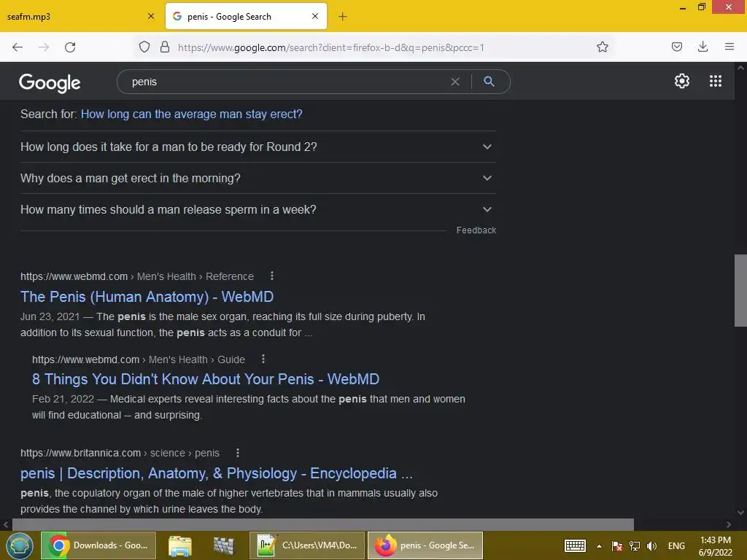Click the forward navigation arrow
Viewport: 747px width, 560px height.
click(44, 47)
